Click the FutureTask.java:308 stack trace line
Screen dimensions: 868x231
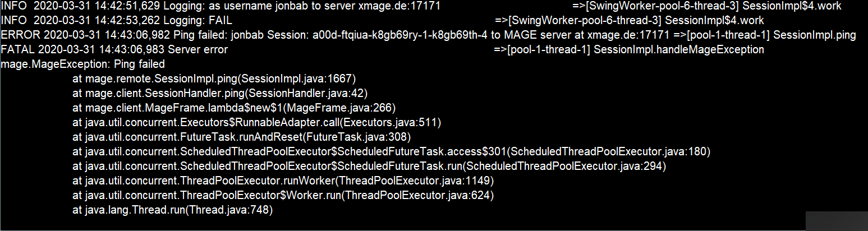(242, 137)
